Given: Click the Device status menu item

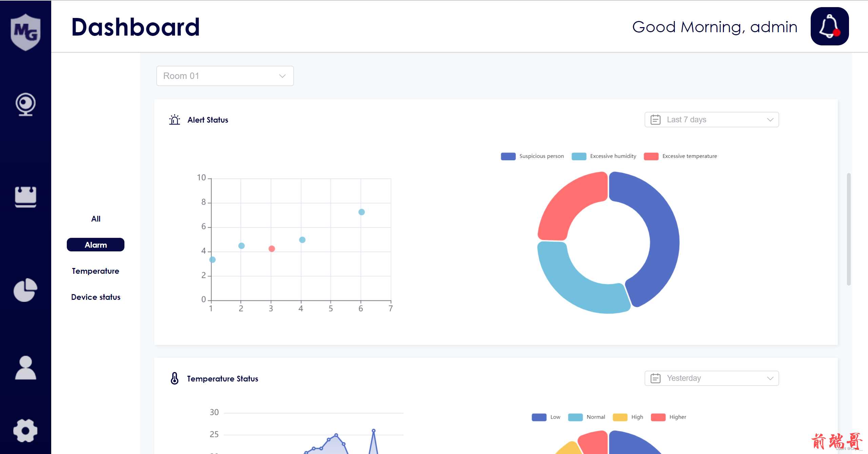Looking at the screenshot, I should point(95,297).
